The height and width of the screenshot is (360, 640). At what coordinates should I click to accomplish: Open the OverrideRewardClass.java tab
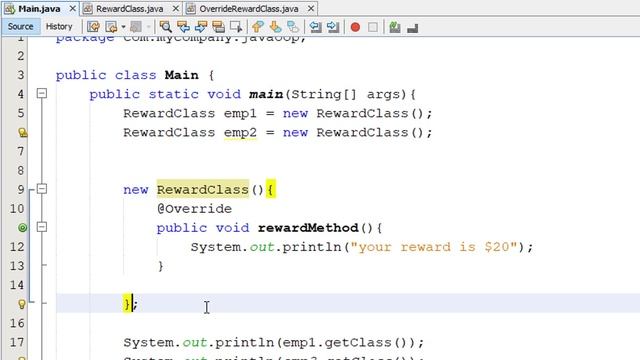pyautogui.click(x=249, y=9)
